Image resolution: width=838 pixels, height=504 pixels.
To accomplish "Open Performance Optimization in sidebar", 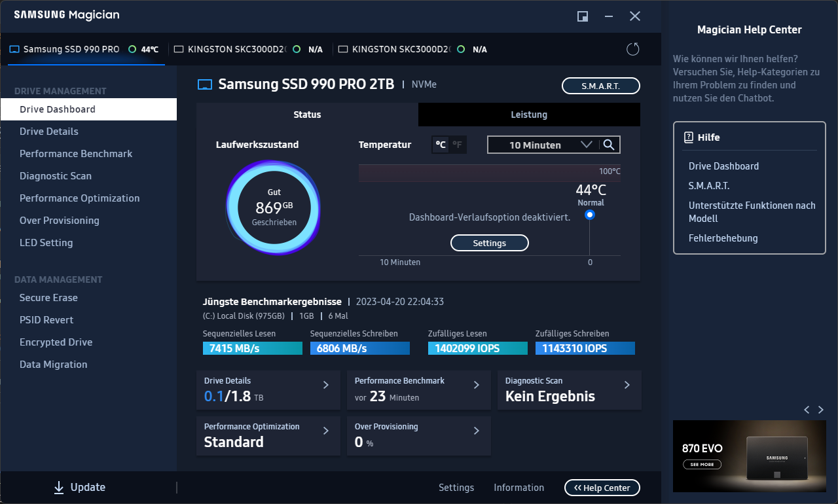I will coord(88,198).
